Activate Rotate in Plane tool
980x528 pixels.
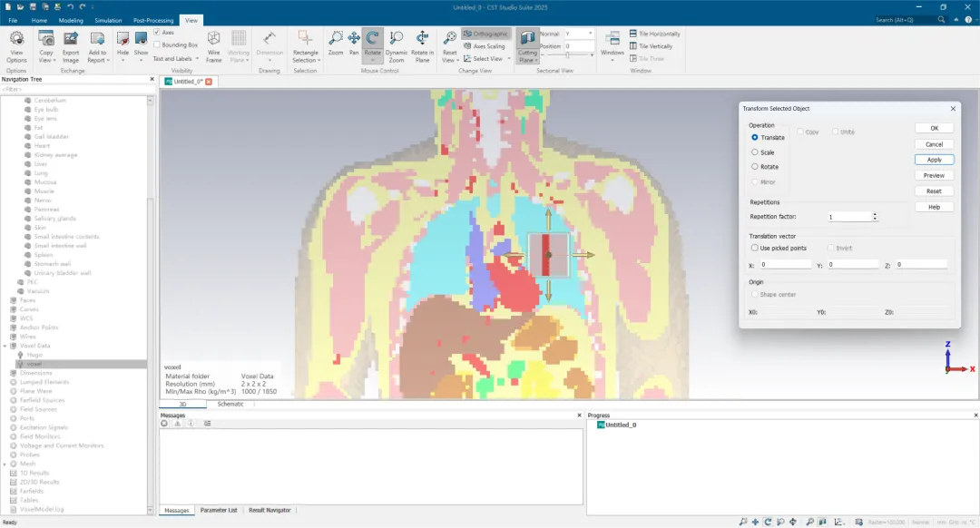point(423,47)
